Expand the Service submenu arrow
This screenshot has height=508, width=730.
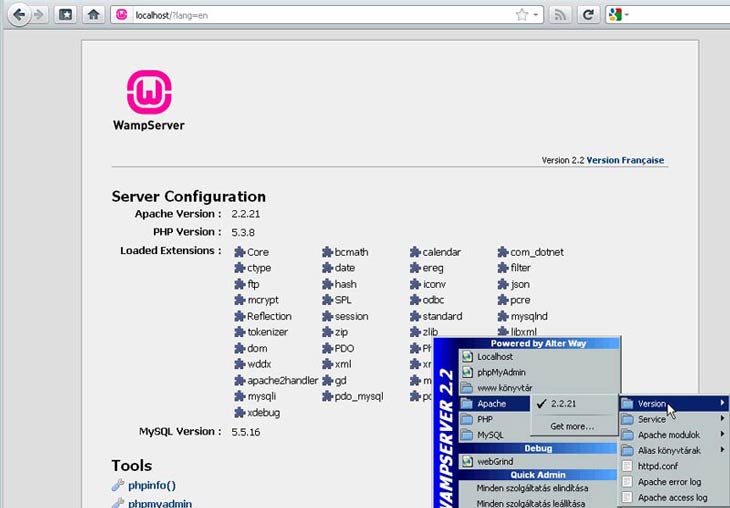coord(722,419)
